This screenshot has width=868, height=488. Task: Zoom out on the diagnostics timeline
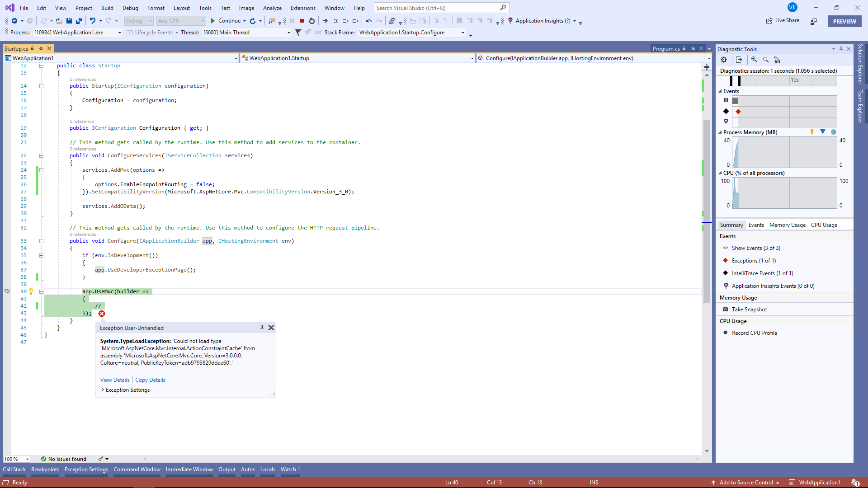tap(766, 60)
